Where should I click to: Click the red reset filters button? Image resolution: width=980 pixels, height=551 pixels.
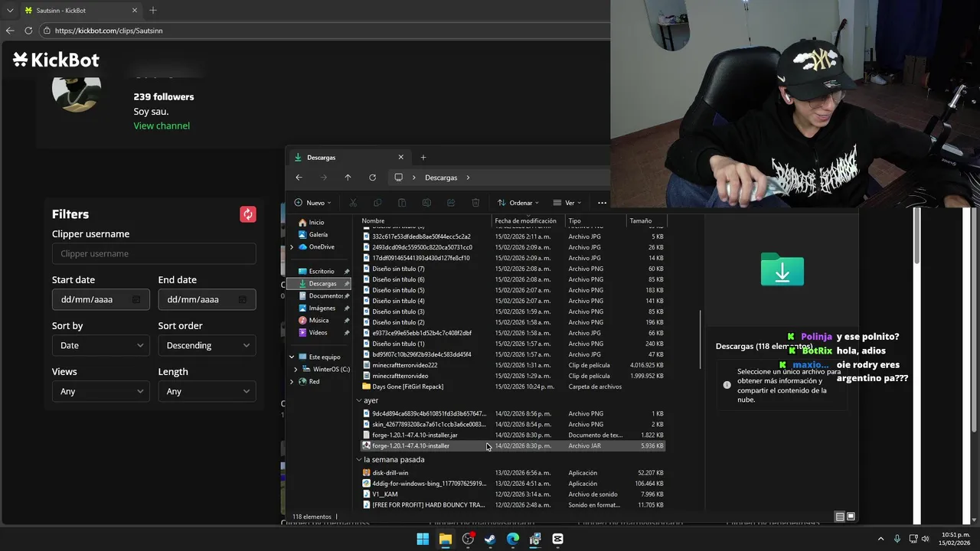coord(248,214)
